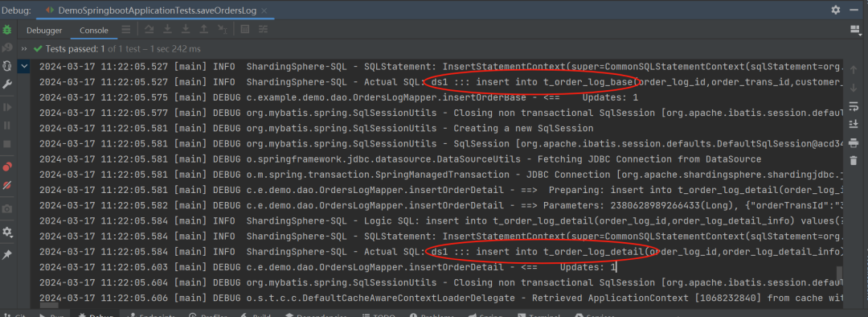
Task: Click the Rerun Failed Tests icon
Action: [x=7, y=47]
